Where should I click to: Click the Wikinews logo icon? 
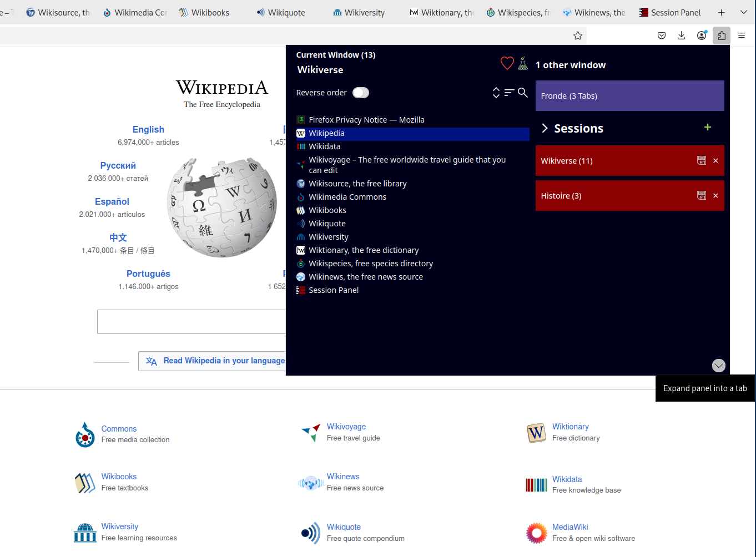pyautogui.click(x=311, y=483)
